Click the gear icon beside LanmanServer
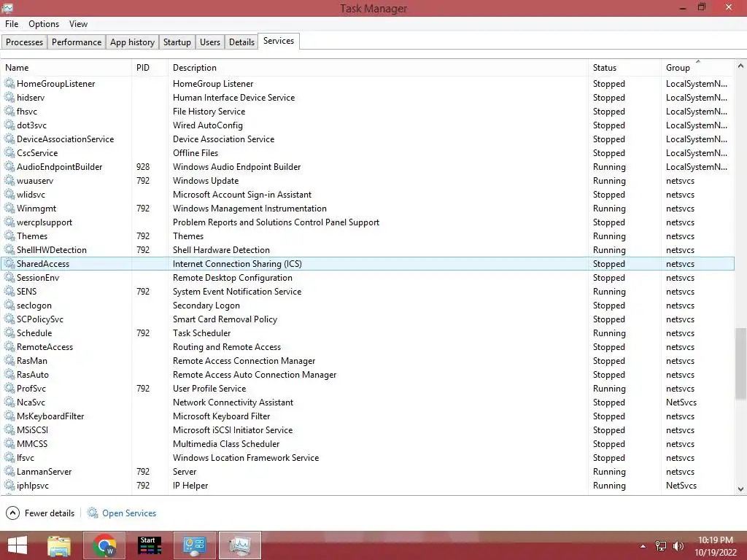 click(9, 472)
